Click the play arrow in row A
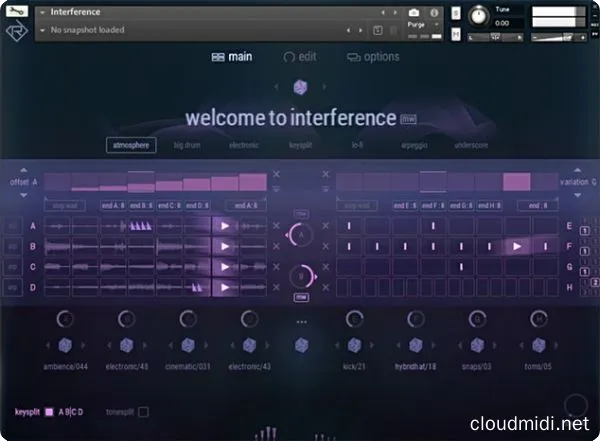600x441 pixels. 225,226
